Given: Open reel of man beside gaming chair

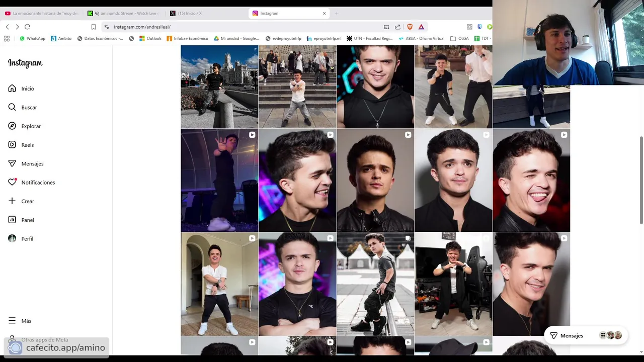Looking at the screenshot, I should 453,284.
